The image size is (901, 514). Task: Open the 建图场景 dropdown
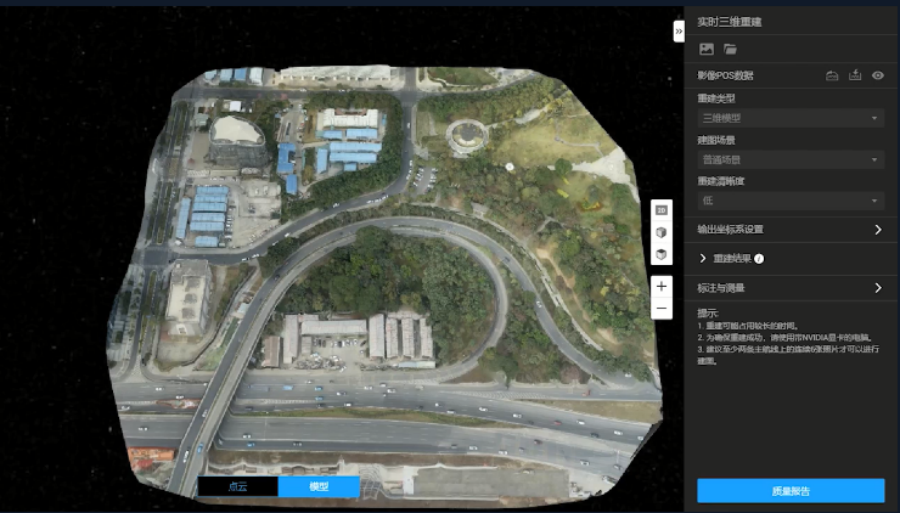pyautogui.click(x=790, y=160)
